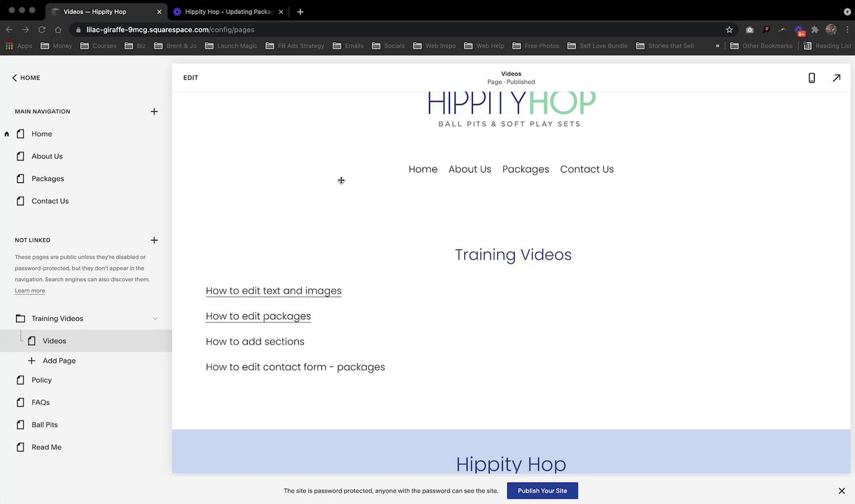Open How to edit text and images link

point(273,290)
